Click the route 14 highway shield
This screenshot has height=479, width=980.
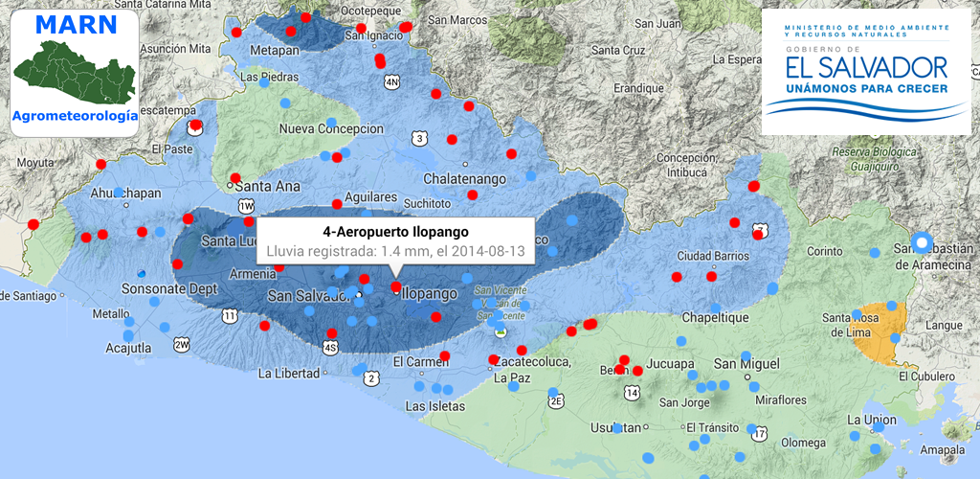[632, 394]
